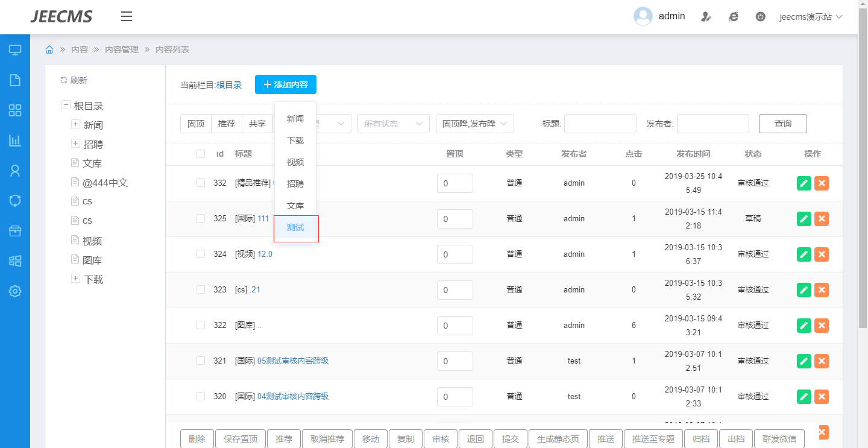Click green edit icon for row 332

pyautogui.click(x=804, y=183)
